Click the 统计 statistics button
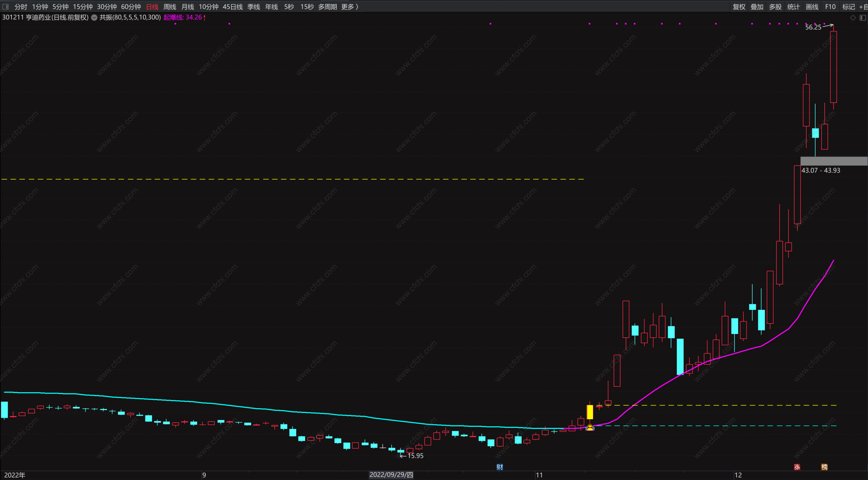The height and width of the screenshot is (480, 868). [793, 7]
